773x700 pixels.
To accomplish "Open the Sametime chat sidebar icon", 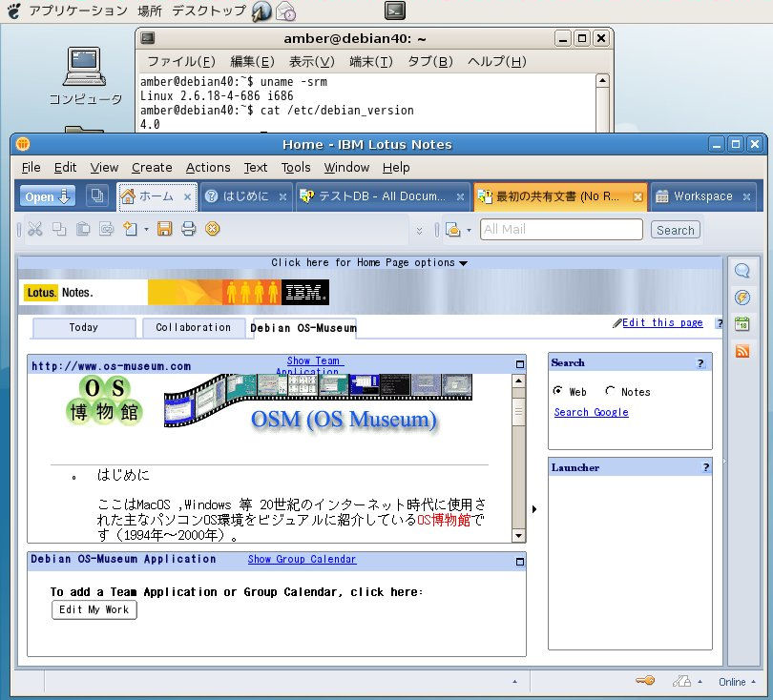I will (742, 271).
